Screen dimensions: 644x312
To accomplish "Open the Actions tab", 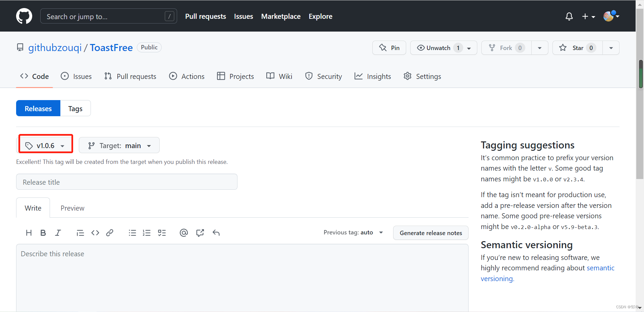I will coord(187,76).
